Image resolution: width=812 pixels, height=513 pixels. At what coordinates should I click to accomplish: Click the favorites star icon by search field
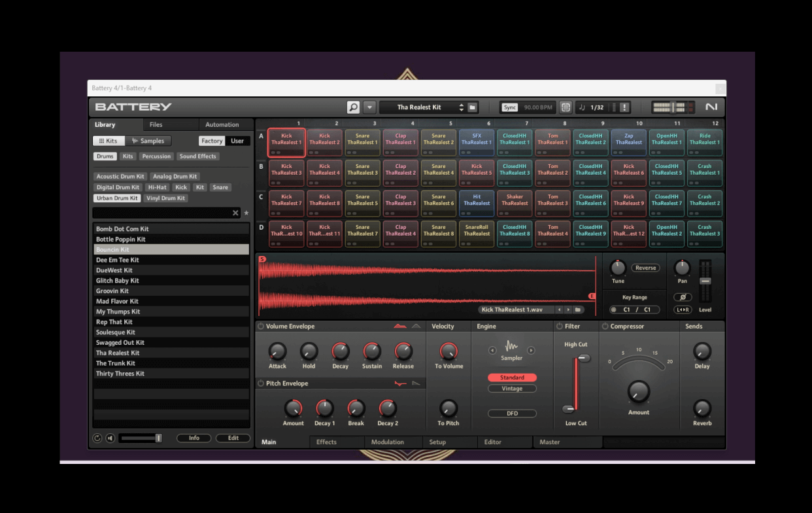pos(246,213)
